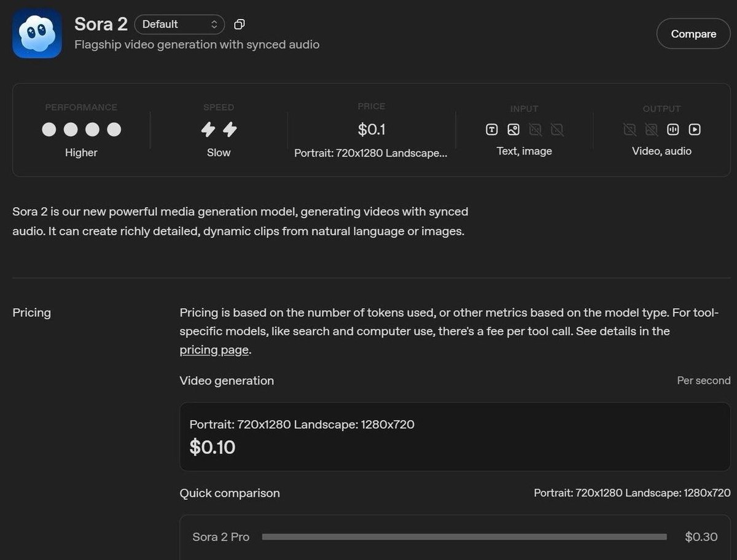The height and width of the screenshot is (560, 737).
Task: Click the 'Per second' label
Action: click(x=704, y=381)
